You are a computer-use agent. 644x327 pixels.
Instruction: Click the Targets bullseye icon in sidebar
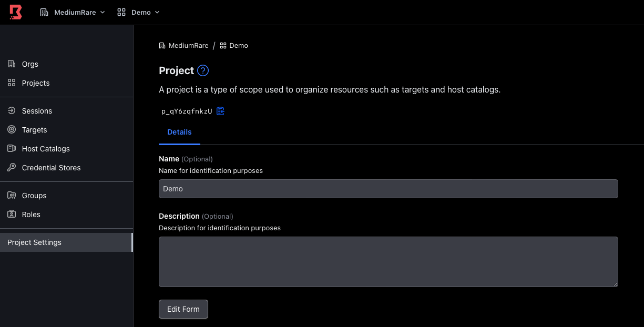pos(12,130)
